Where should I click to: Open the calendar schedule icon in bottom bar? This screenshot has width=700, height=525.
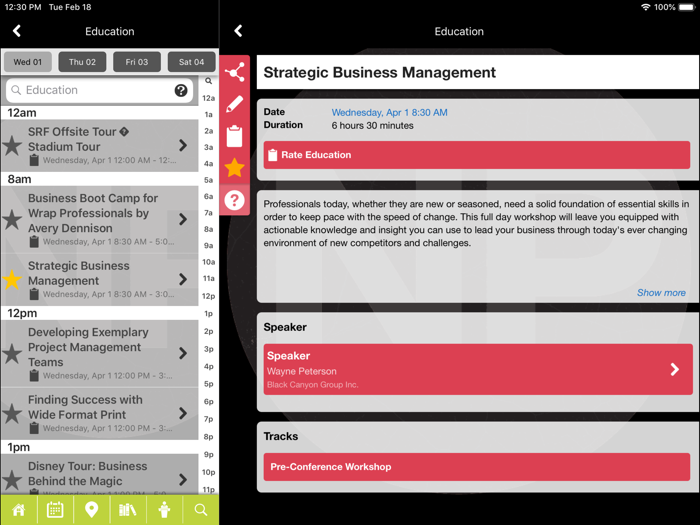click(x=55, y=510)
